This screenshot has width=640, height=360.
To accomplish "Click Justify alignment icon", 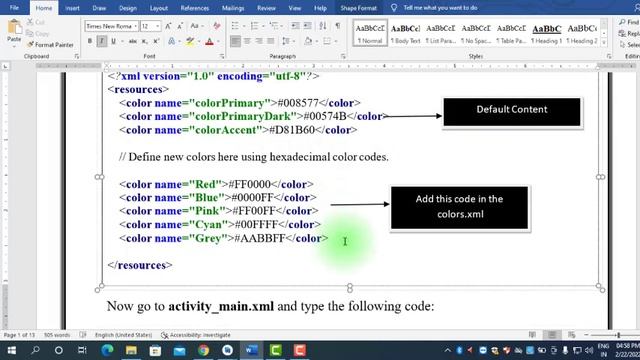I will coord(271,41).
